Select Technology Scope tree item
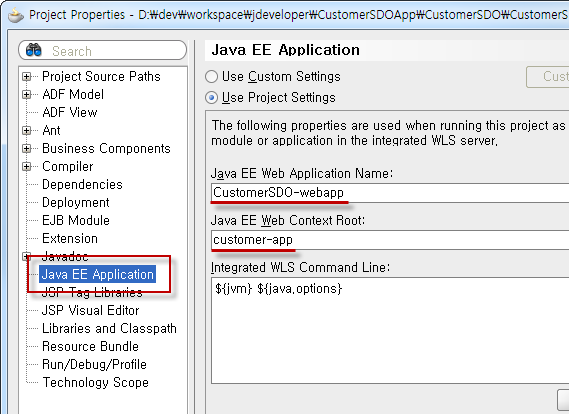The height and width of the screenshot is (414, 569). pyautogui.click(x=95, y=382)
